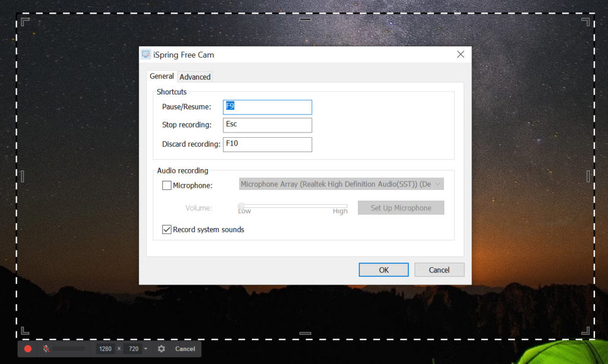Screen dimensions: 608x364
Task: Click the top edge handle of capture area
Action: (305, 19)
